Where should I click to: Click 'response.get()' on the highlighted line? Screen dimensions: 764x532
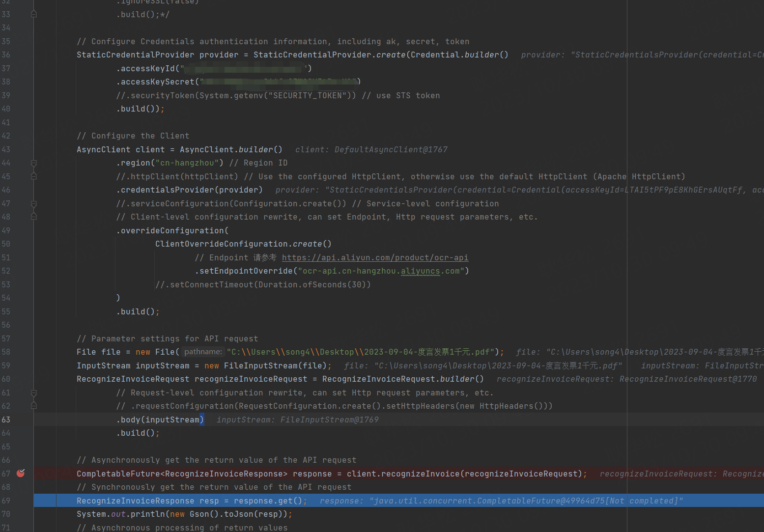(268, 501)
